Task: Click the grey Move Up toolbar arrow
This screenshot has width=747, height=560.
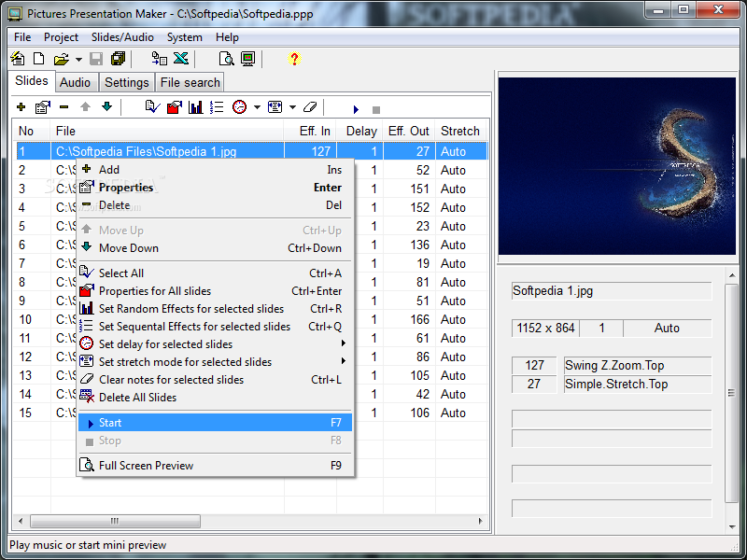Action: tap(85, 106)
